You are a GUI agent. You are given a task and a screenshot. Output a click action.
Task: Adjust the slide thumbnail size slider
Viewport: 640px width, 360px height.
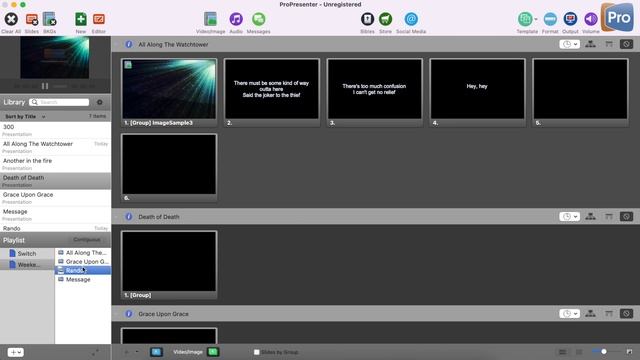point(604,351)
